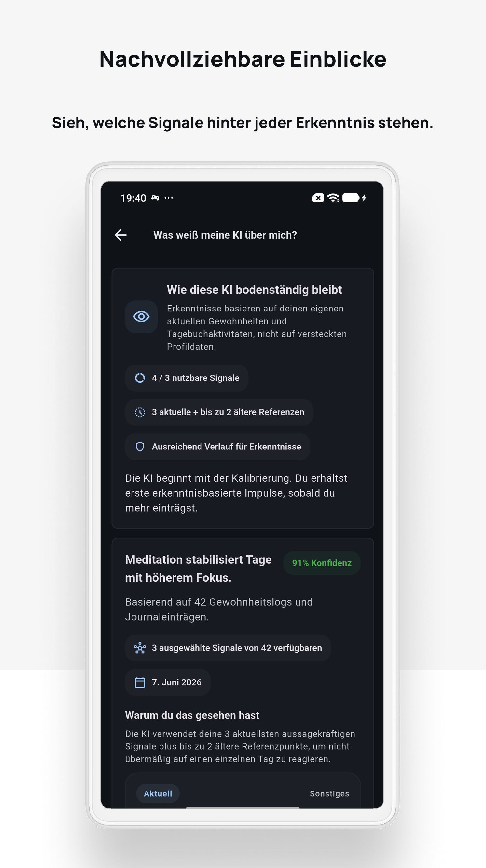Click the eye icon beside the grounding title
Image resolution: width=486 pixels, height=868 pixels.
click(x=141, y=317)
